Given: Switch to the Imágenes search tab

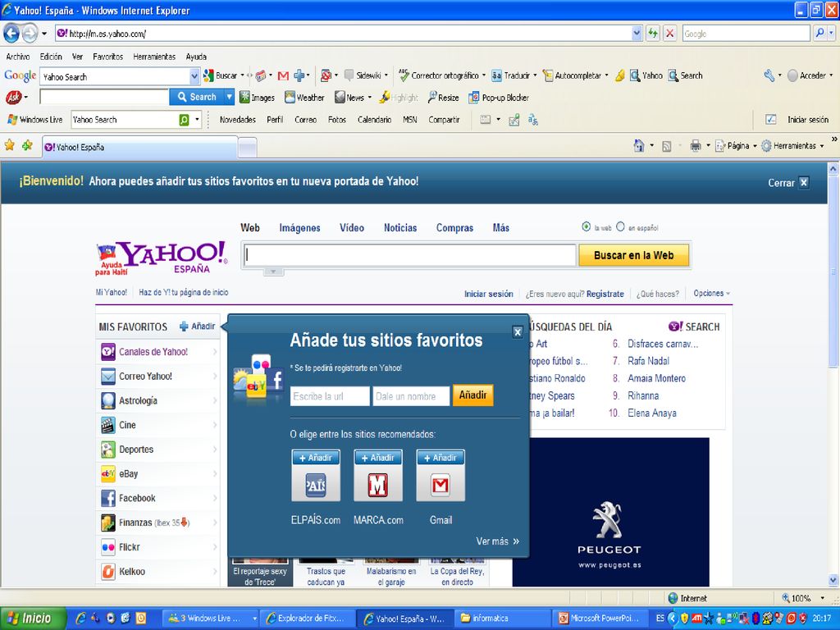Looking at the screenshot, I should [x=299, y=228].
